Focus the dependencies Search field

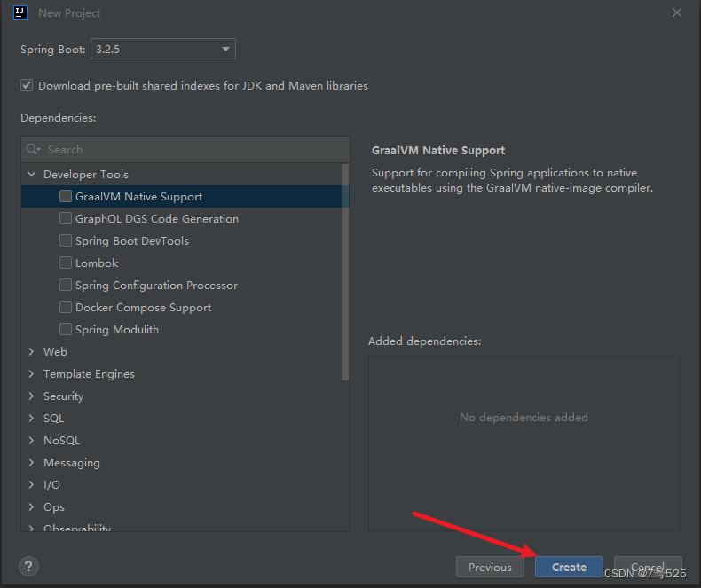point(185,149)
